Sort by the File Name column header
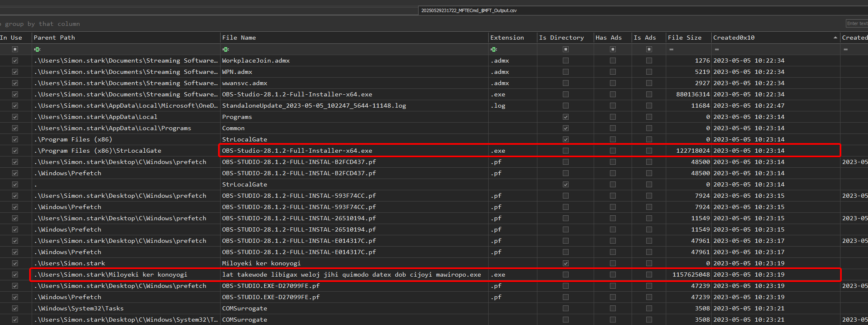 (239, 38)
